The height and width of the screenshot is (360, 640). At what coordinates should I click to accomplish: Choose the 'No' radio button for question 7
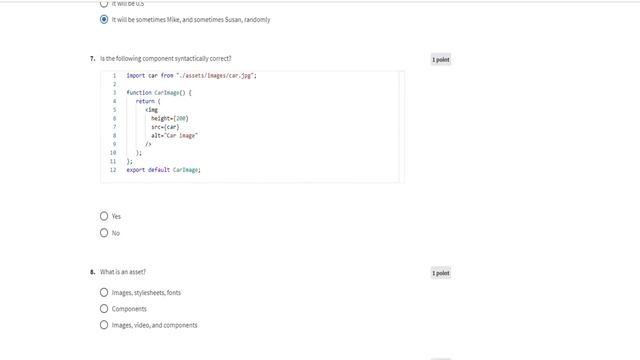[x=104, y=233]
